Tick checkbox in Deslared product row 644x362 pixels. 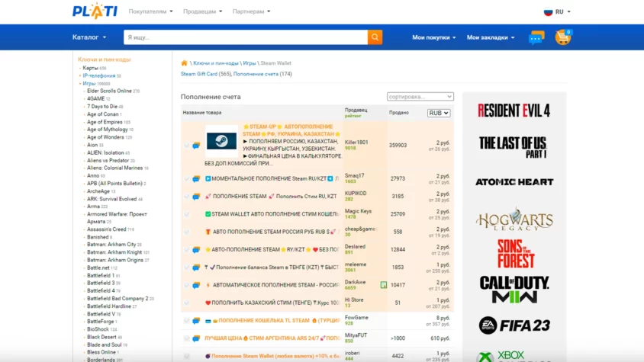187,249
